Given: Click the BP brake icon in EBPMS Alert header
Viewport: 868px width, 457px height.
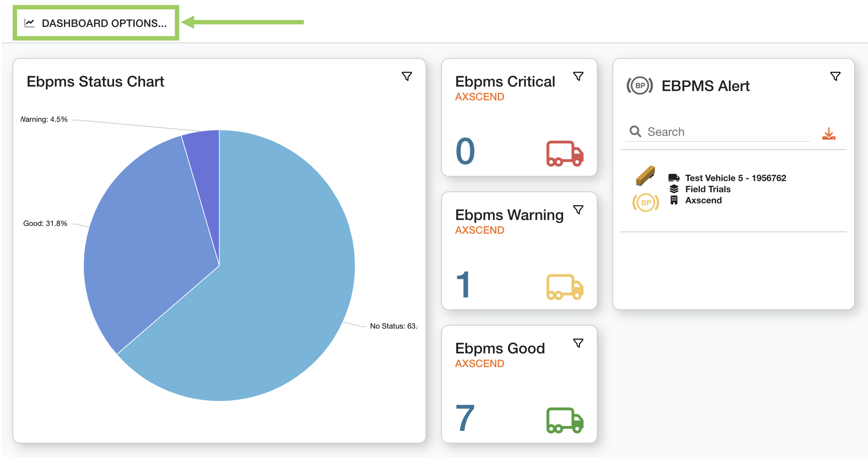Looking at the screenshot, I should click(640, 85).
